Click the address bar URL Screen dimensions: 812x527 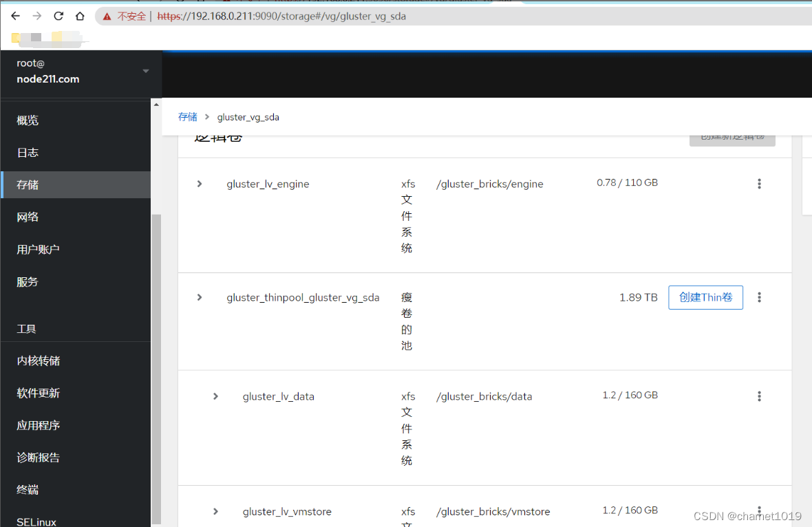(281, 17)
